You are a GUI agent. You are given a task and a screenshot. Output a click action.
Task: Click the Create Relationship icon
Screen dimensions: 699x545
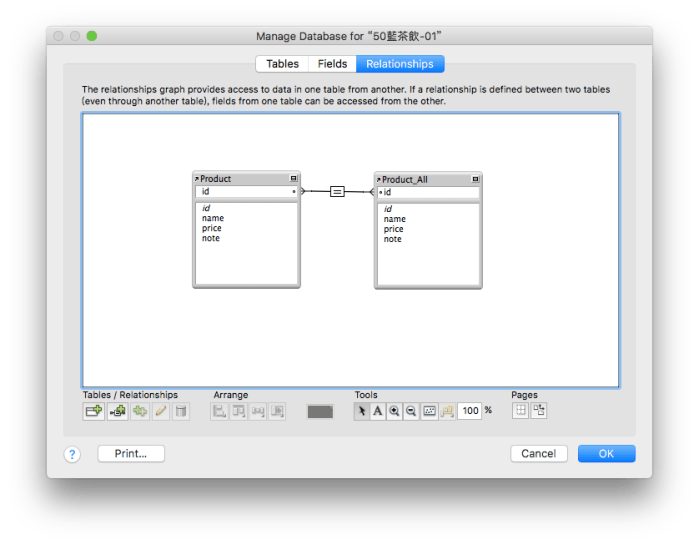point(117,411)
